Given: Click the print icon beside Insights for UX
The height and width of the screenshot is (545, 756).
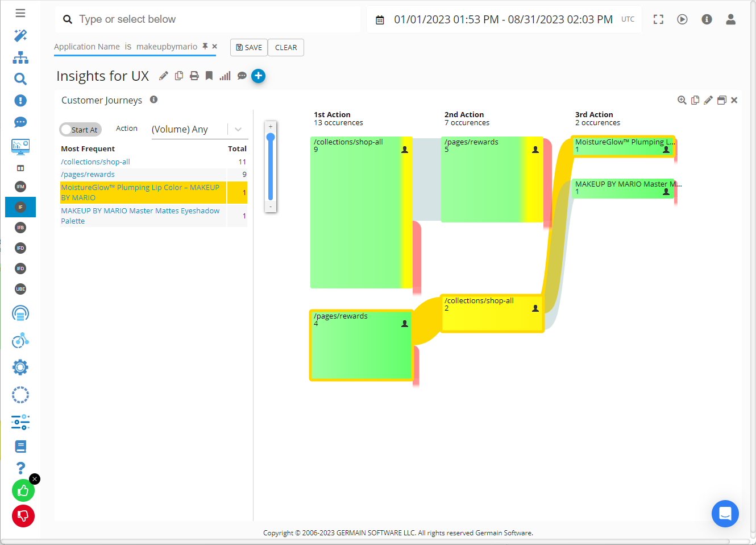Looking at the screenshot, I should click(194, 76).
